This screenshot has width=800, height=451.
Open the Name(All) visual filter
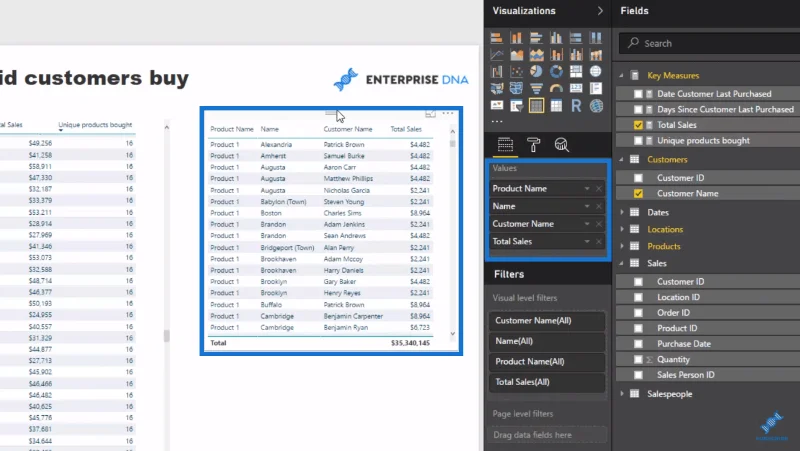[x=547, y=341]
